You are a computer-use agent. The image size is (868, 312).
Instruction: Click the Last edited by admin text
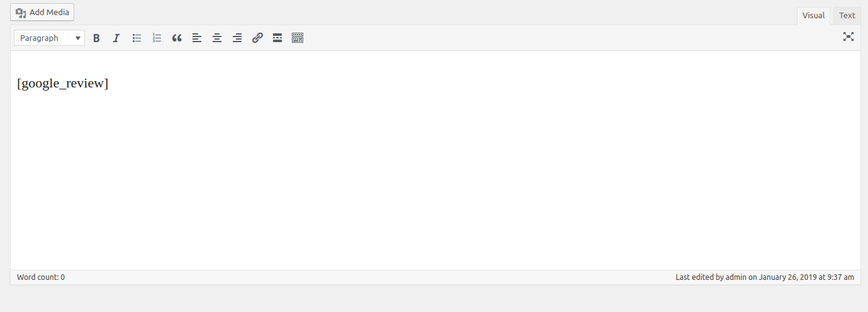[x=765, y=277]
